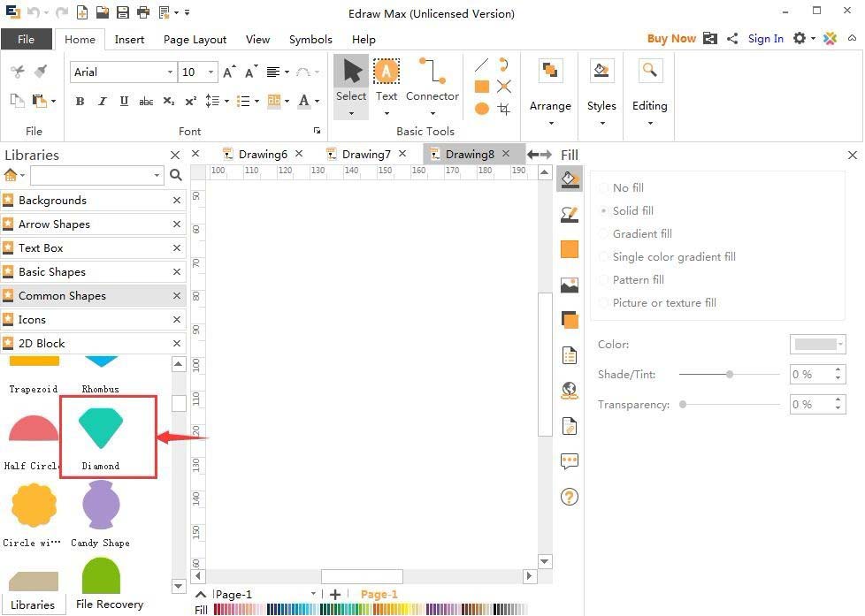The width and height of the screenshot is (865, 616).
Task: Open the library search combo box
Action: (x=97, y=175)
